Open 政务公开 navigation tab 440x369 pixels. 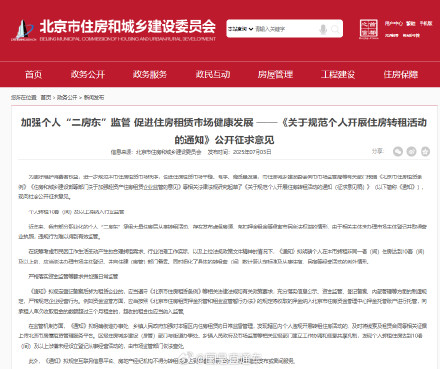click(x=88, y=74)
